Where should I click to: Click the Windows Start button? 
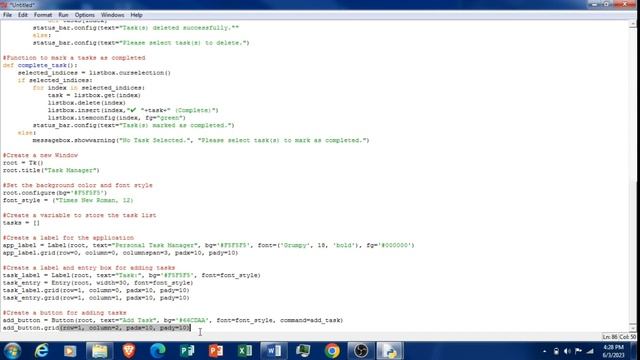coord(12,351)
